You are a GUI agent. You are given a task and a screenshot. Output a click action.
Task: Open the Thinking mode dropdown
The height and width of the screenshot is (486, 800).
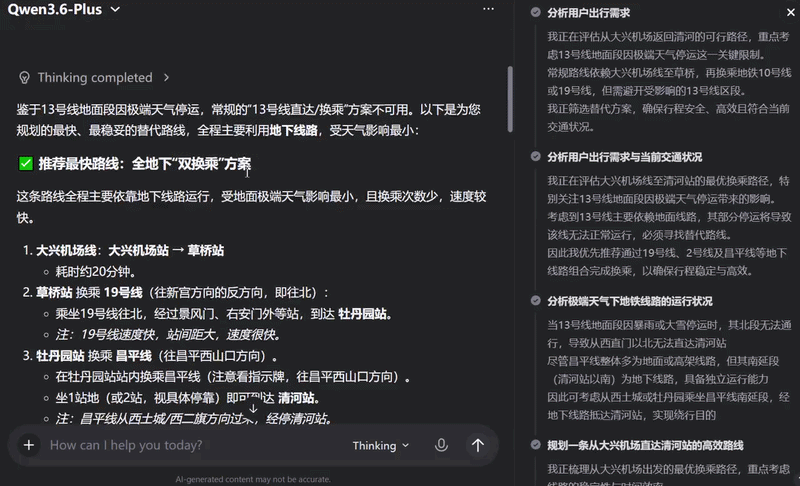tap(382, 446)
